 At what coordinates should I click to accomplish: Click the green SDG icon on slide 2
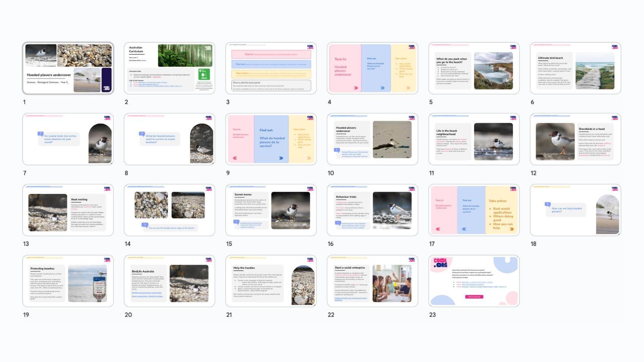click(204, 74)
